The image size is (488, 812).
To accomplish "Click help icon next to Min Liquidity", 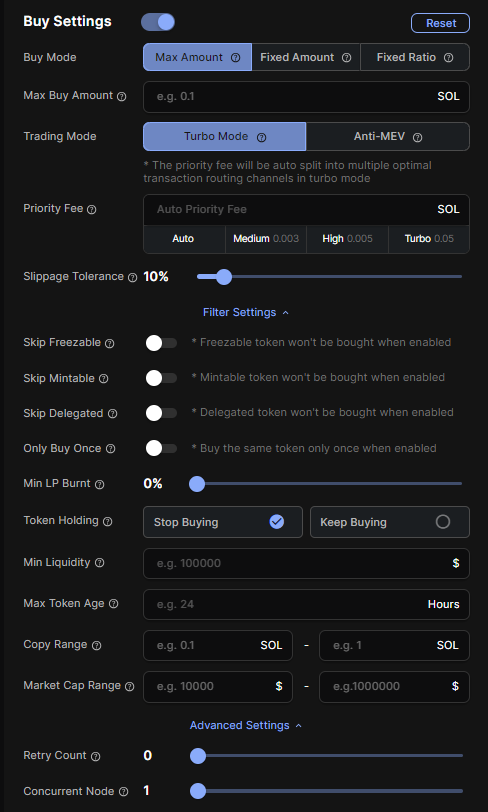I will [99, 563].
